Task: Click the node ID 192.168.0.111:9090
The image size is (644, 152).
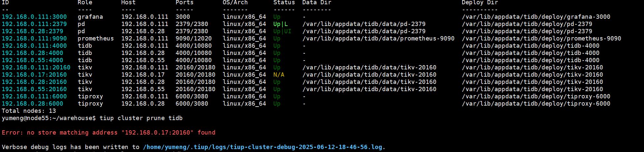Action: click(34, 38)
